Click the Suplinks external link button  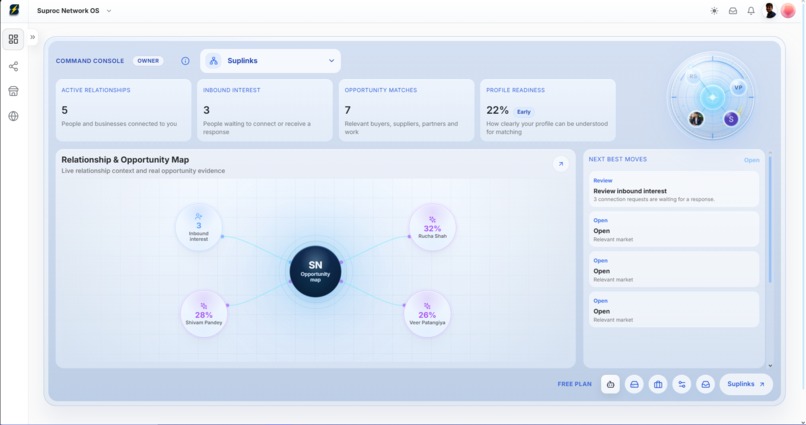pos(746,384)
